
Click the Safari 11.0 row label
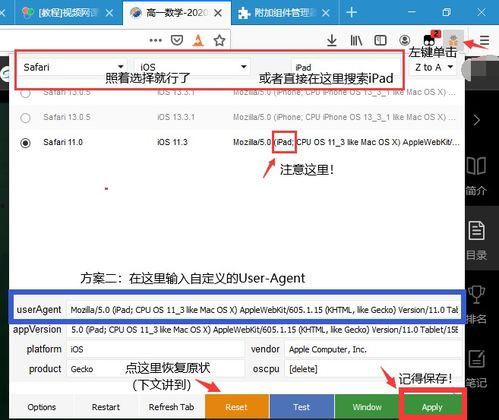63,142
